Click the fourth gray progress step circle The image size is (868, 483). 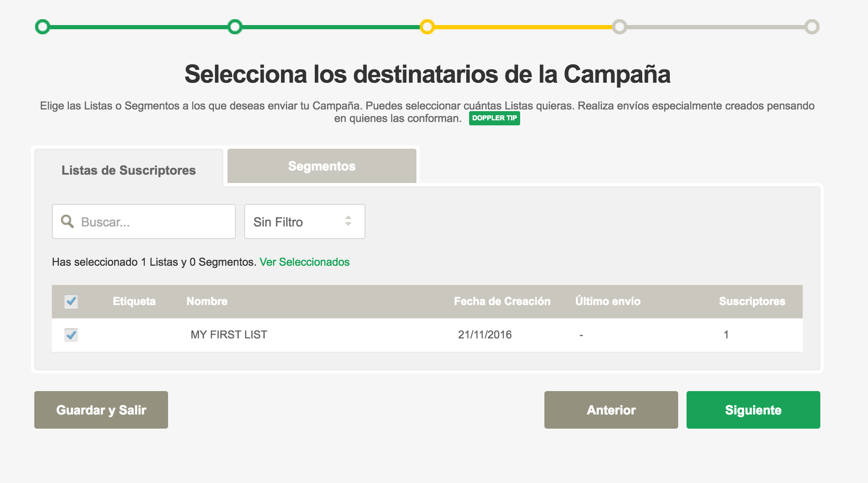(620, 27)
